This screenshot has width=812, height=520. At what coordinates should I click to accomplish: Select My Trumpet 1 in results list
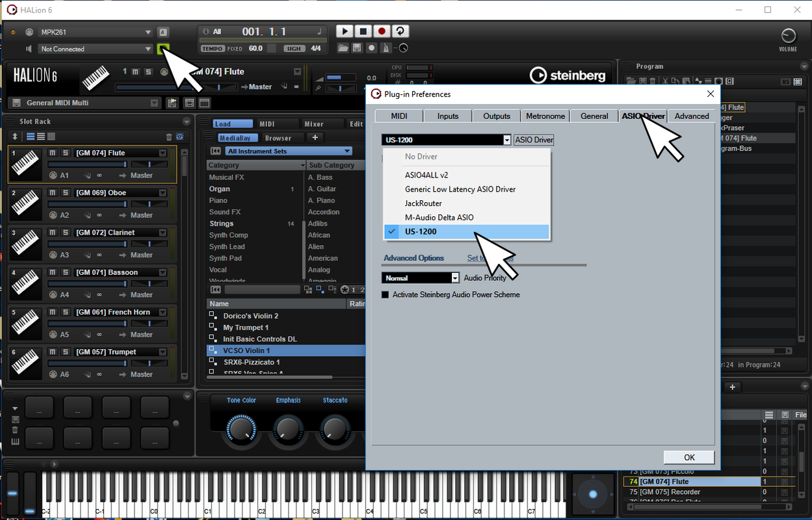pyautogui.click(x=286, y=328)
